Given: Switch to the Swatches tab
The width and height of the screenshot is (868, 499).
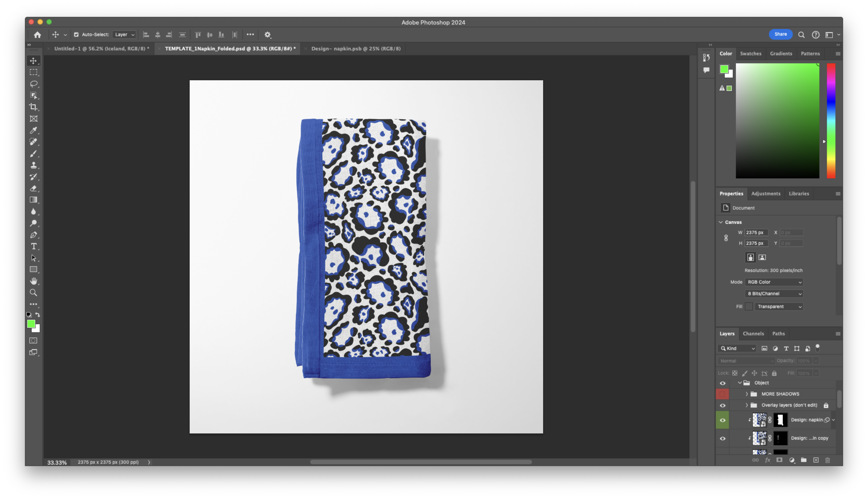Looking at the screenshot, I should coord(750,54).
